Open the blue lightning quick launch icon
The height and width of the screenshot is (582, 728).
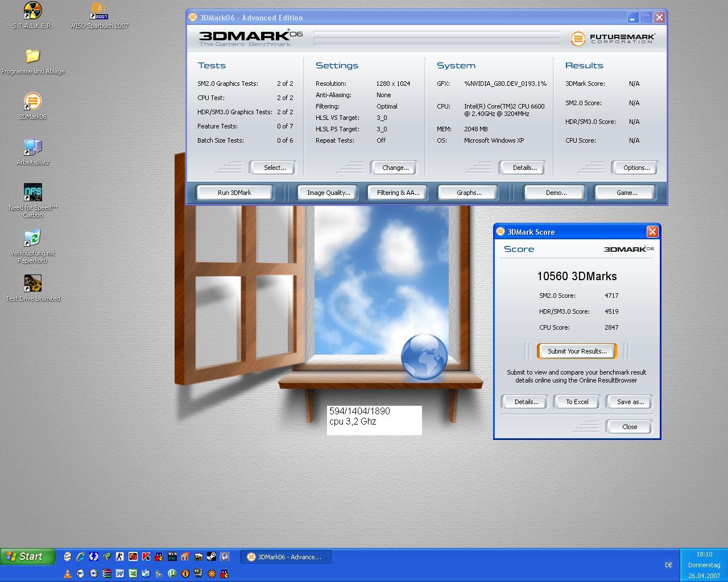pos(94,556)
